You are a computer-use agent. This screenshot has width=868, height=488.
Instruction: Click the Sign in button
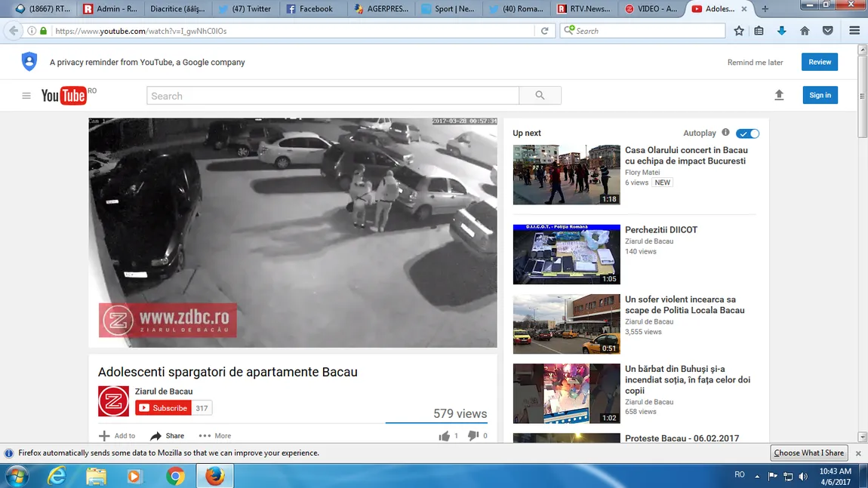pos(820,95)
